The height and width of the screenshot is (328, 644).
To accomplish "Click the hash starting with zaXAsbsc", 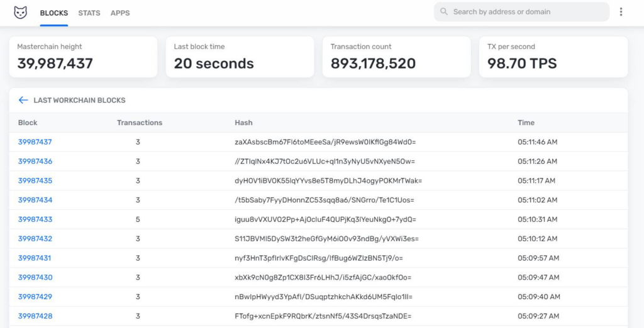I will 325,142.
